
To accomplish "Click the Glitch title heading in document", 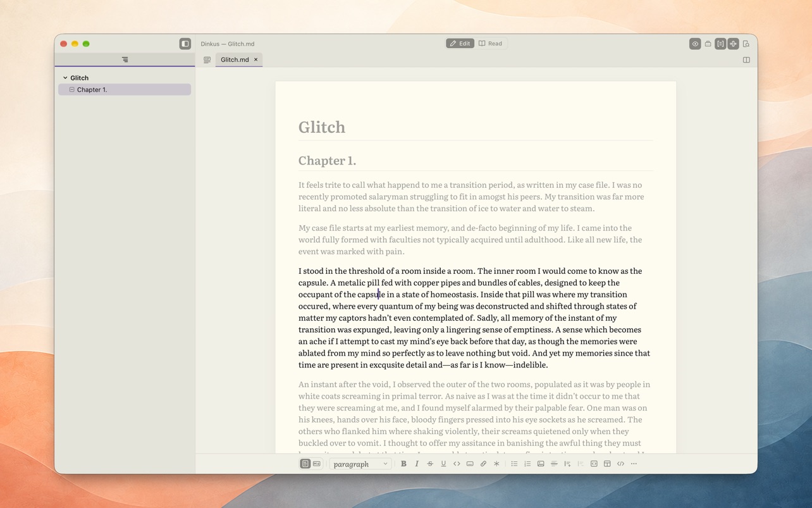I will click(x=322, y=127).
